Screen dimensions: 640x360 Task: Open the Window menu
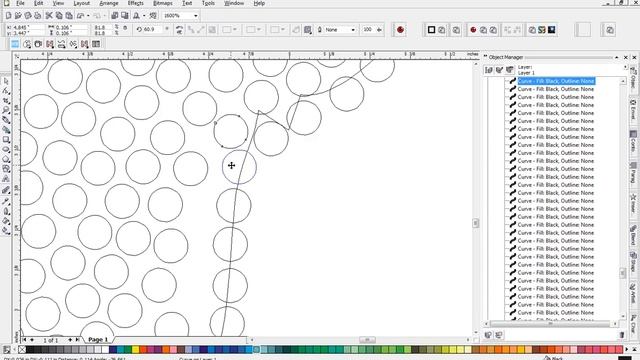click(x=234, y=3)
